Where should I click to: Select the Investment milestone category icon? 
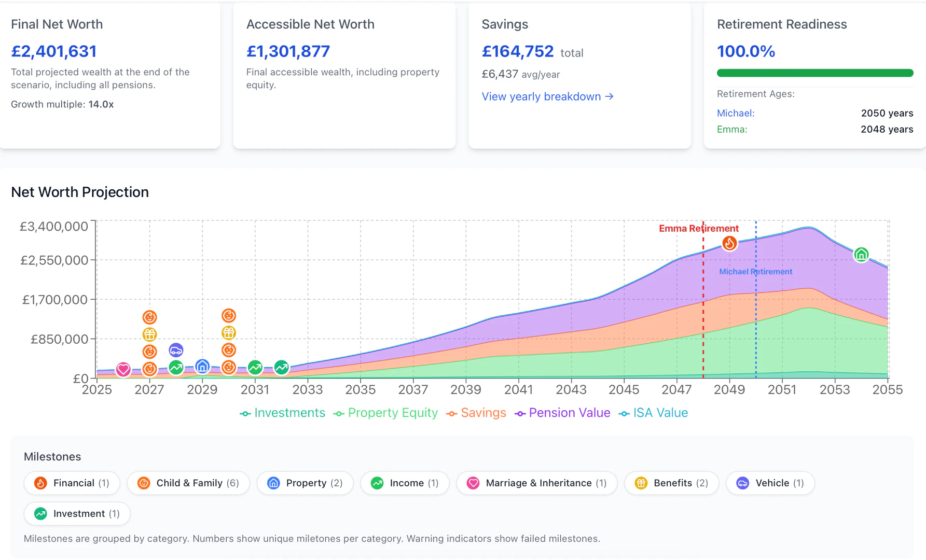tap(40, 513)
